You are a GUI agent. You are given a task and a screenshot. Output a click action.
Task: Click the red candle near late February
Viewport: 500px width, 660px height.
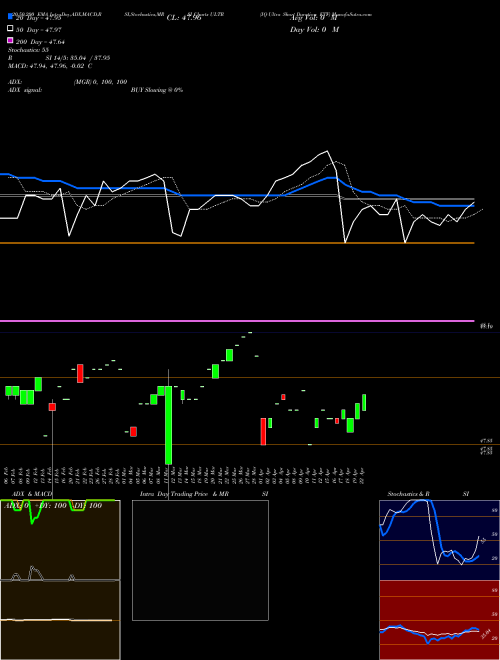[80, 373]
